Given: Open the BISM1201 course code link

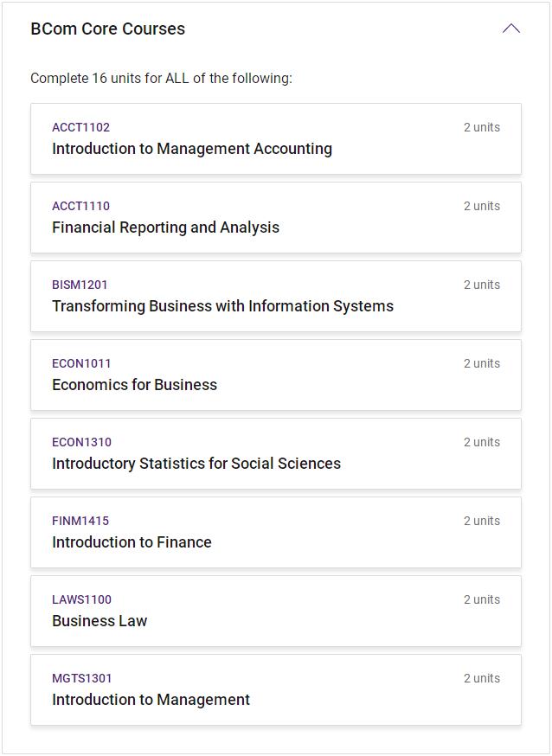Looking at the screenshot, I should pyautogui.click(x=80, y=285).
